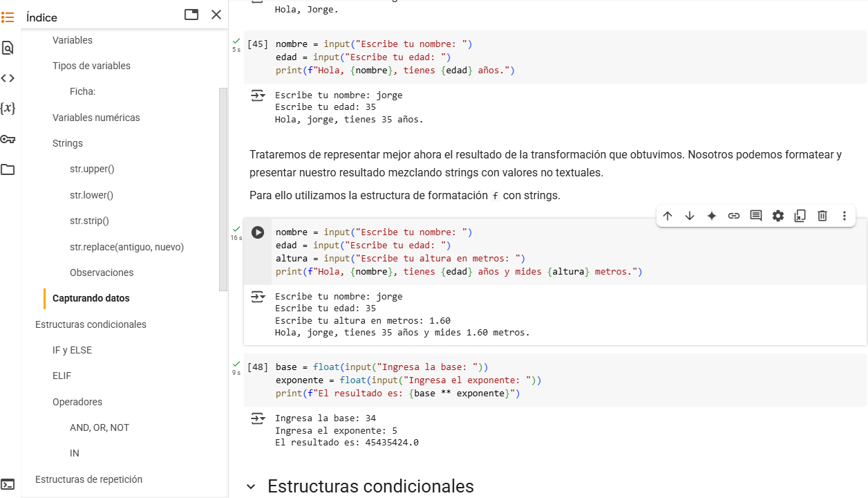Screen dimensions: 868x498
Task: Move the selected cell up
Action: click(x=668, y=216)
